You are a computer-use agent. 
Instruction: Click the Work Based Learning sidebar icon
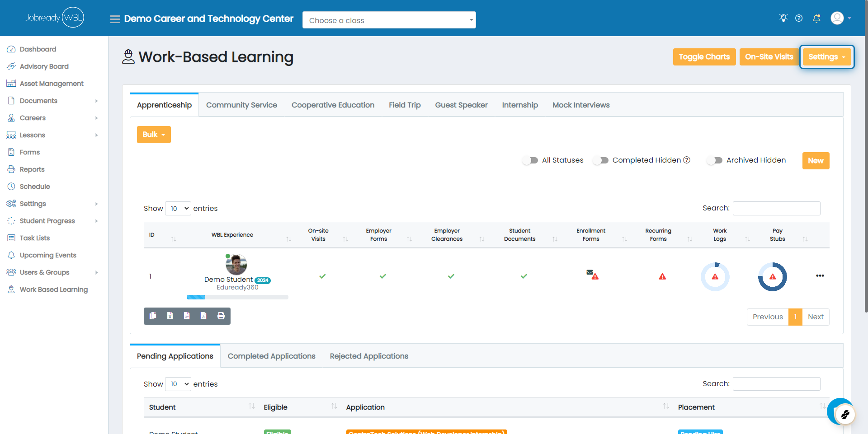11,289
